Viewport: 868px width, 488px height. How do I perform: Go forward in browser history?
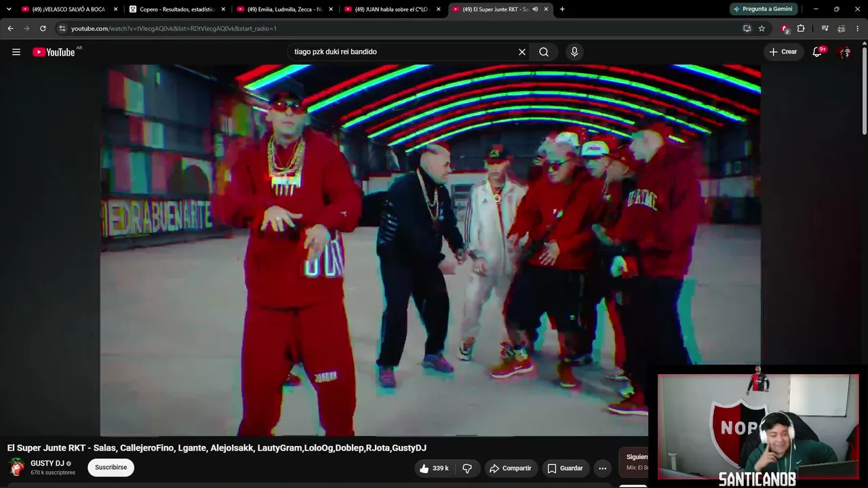click(x=26, y=28)
